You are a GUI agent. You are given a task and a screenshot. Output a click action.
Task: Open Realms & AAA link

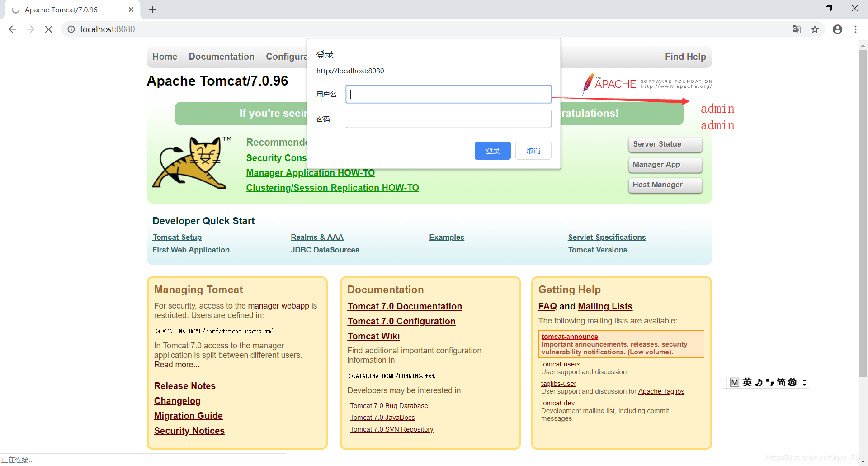tap(317, 237)
